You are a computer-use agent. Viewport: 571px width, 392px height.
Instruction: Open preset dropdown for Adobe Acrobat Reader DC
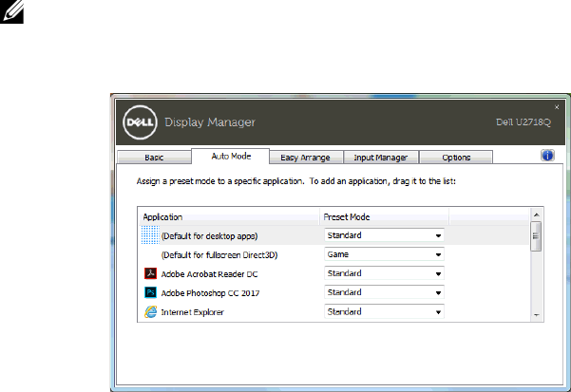384,273
